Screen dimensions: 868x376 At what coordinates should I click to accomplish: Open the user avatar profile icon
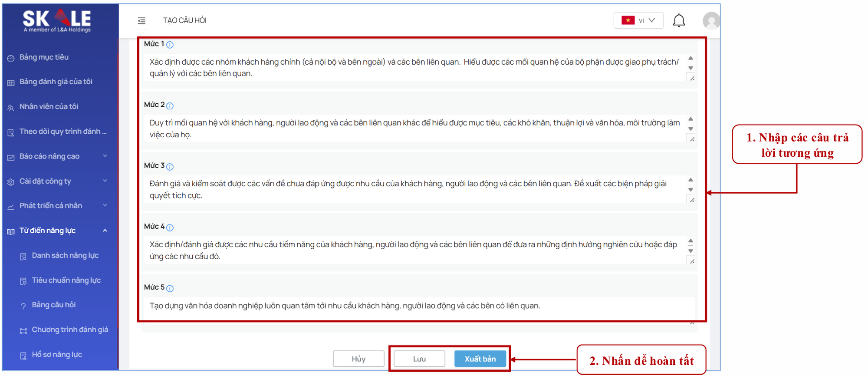711,20
